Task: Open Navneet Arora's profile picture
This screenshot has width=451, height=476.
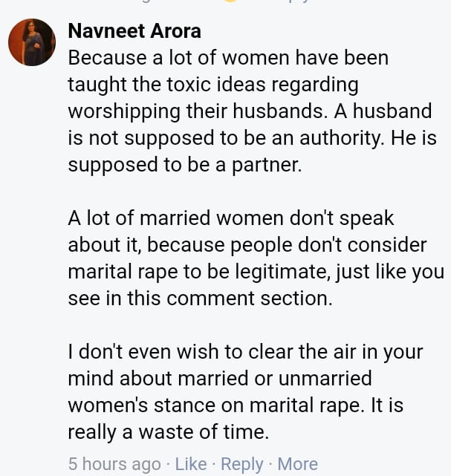Action: click(x=32, y=42)
